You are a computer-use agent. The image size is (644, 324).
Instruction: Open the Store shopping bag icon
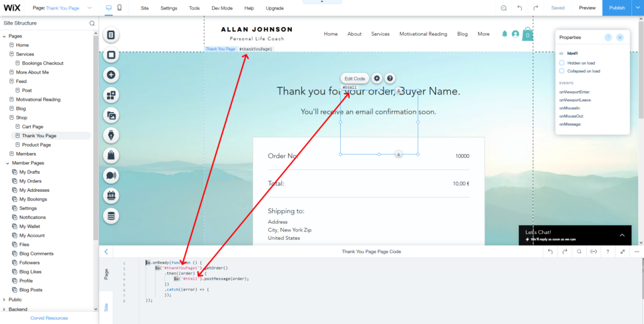point(111,155)
